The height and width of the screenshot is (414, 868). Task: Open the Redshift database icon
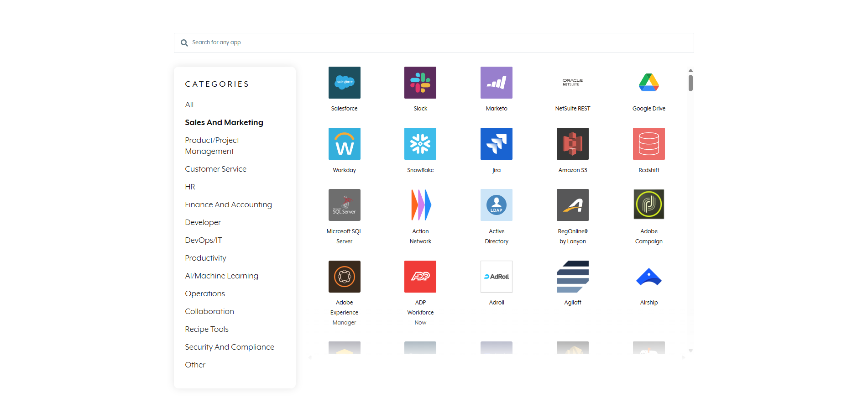(648, 144)
